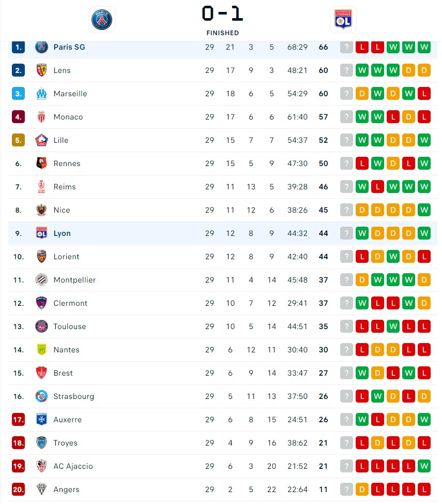
Task: Click the Troyes rank 18 relegation badge
Action: (x=18, y=443)
